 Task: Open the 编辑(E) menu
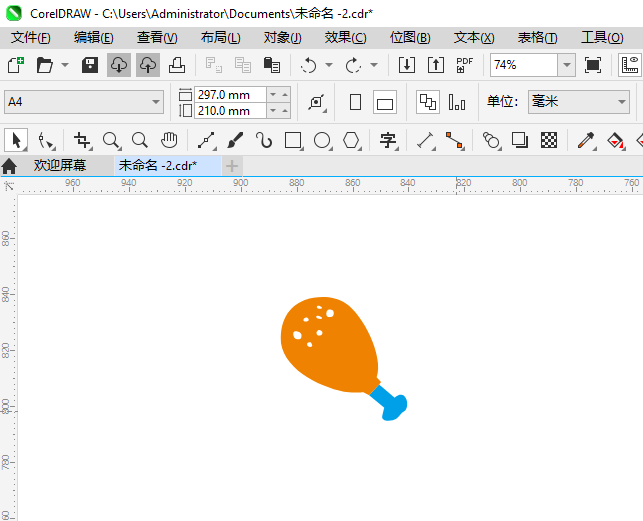point(93,38)
